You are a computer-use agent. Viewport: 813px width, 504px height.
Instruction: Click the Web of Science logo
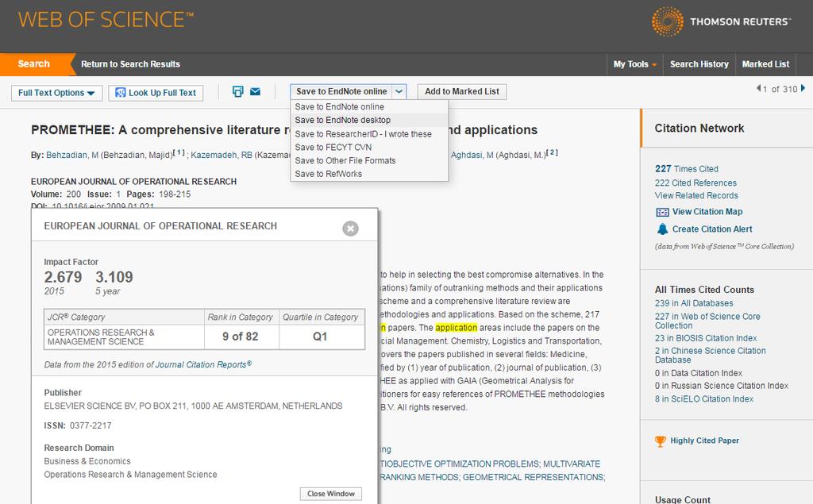[x=106, y=20]
